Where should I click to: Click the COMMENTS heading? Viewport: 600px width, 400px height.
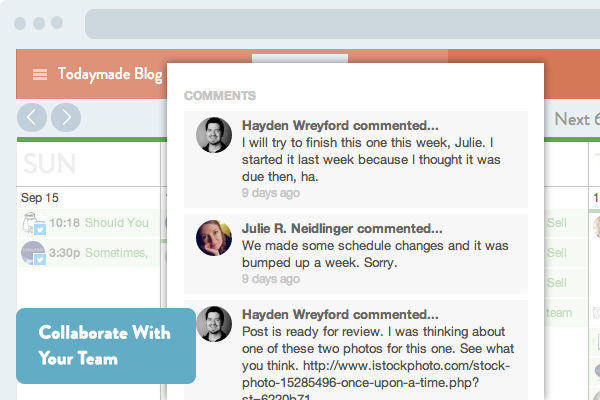[x=220, y=96]
